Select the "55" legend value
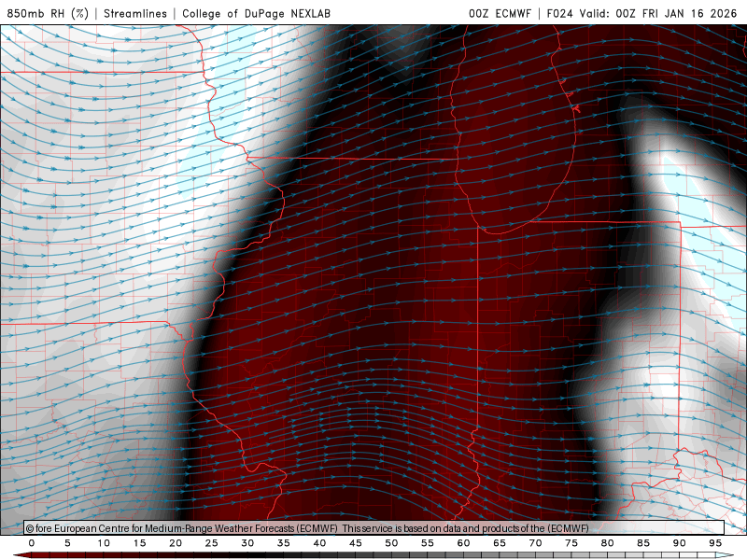 tap(428, 543)
